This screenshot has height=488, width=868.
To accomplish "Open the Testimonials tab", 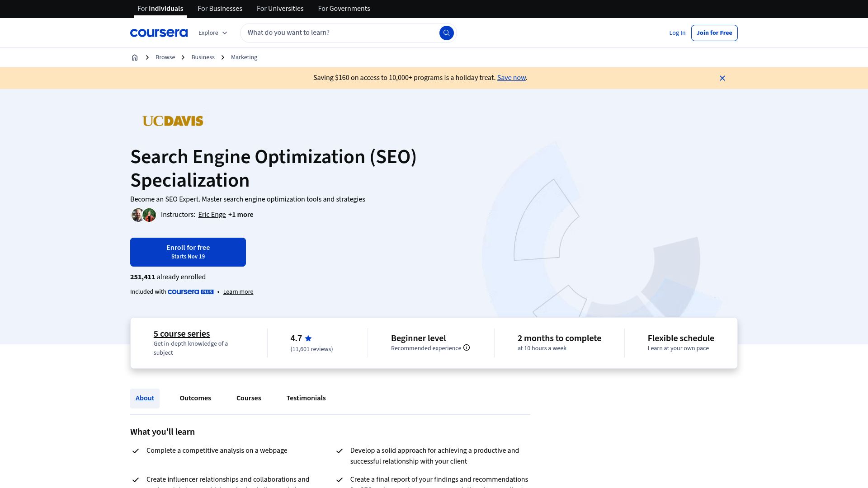I will (x=306, y=398).
